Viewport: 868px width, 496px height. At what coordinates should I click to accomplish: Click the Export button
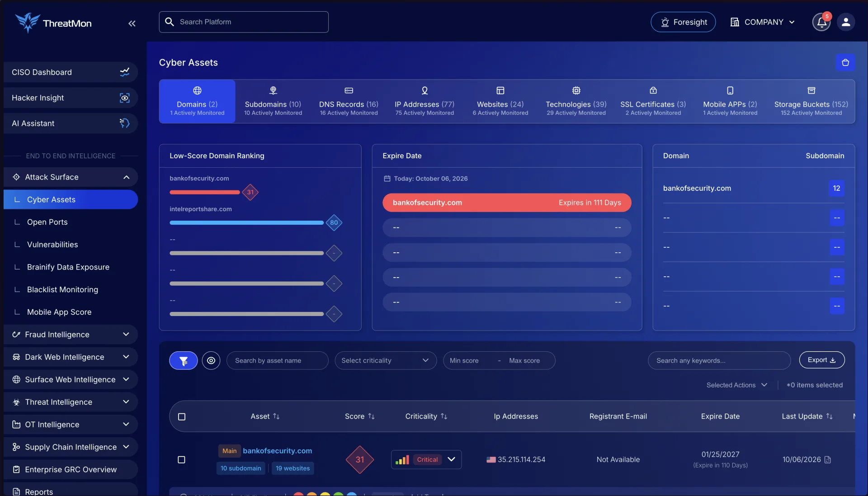(821, 360)
